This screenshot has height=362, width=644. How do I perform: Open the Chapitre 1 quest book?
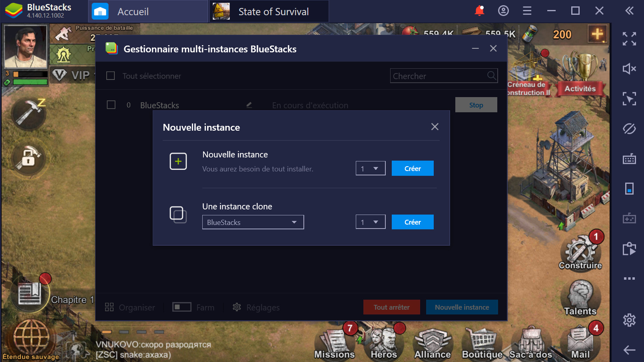[30, 294]
